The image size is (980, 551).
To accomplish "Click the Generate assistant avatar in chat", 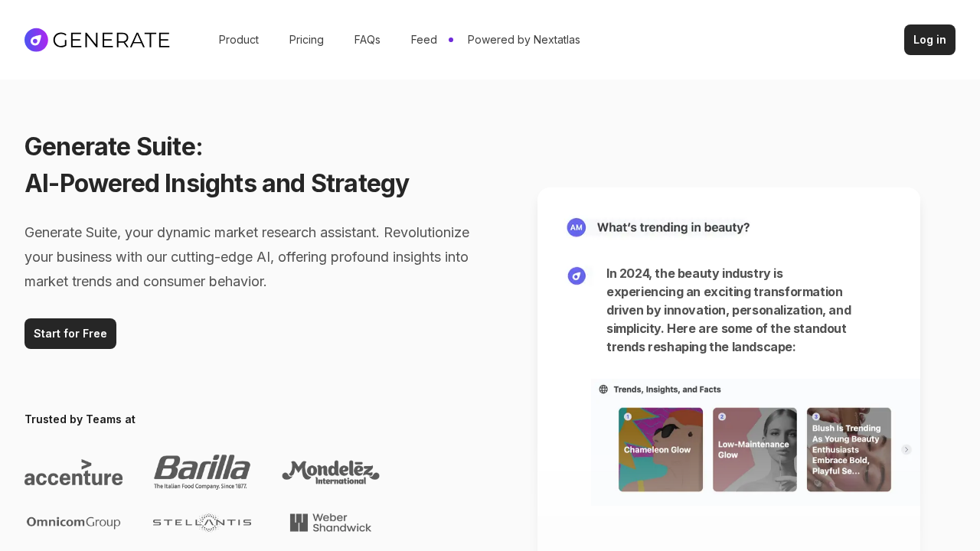I will pos(576,275).
